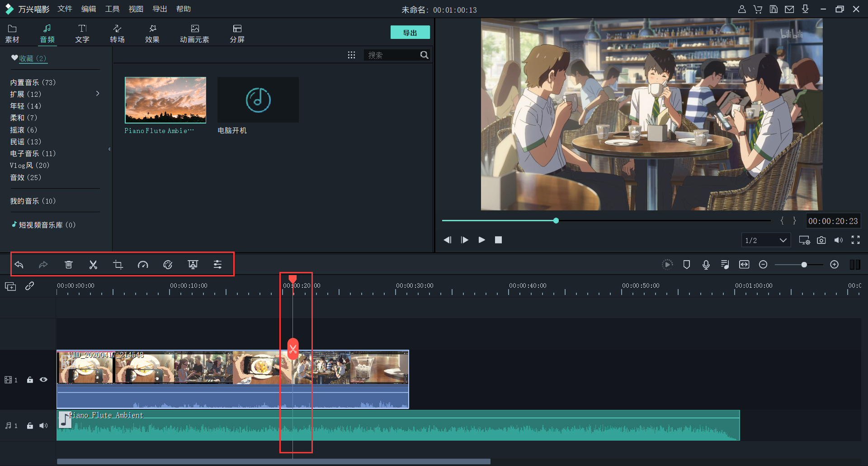Open the 编辑 menu
Image resolution: width=868 pixels, height=466 pixels.
tap(89, 9)
